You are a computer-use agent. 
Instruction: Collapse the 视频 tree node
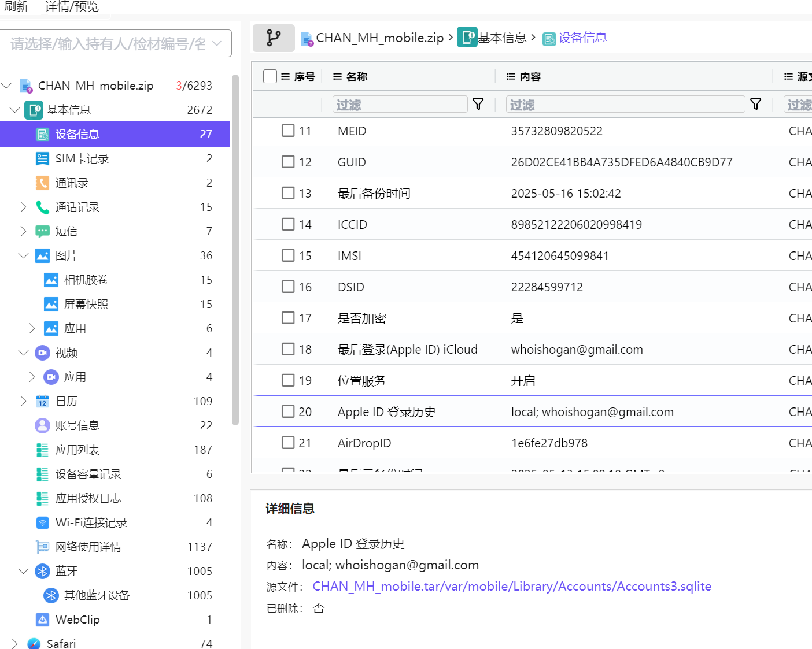[x=23, y=353]
